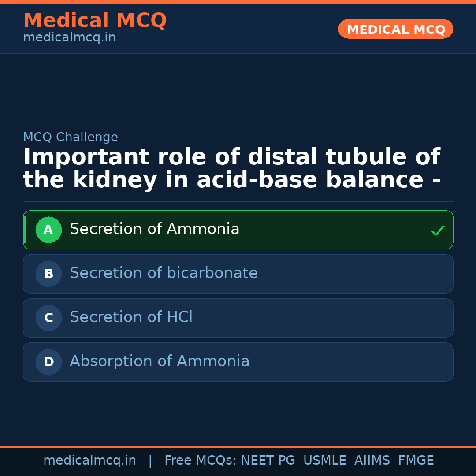The width and height of the screenshot is (476, 476).
Task: Click the "Free MCQs:" footer label
Action: pyautogui.click(x=200, y=461)
